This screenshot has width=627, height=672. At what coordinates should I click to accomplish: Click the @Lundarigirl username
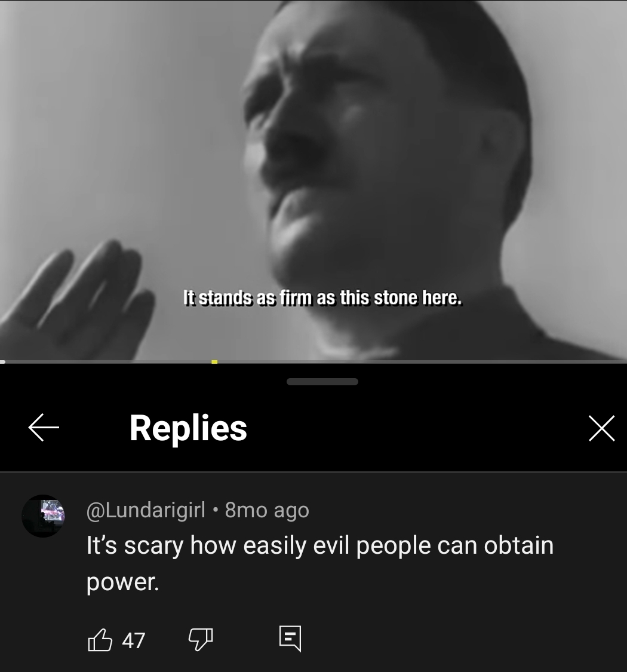pyautogui.click(x=146, y=510)
